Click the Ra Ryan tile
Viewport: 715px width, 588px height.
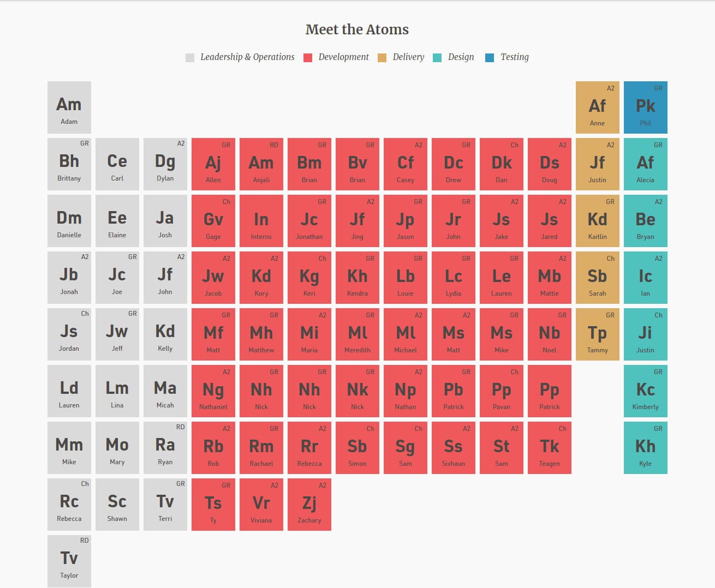(165, 448)
